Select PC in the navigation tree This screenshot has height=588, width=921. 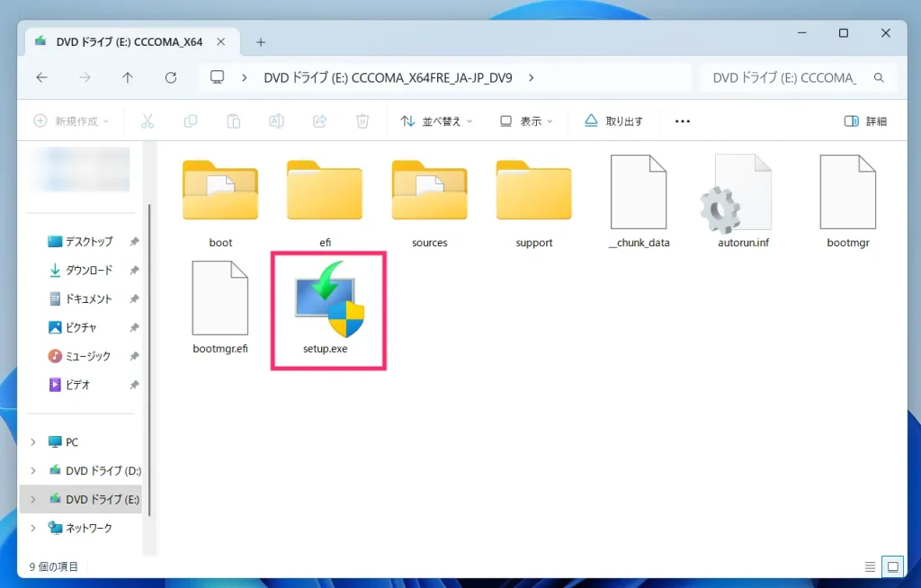click(71, 441)
